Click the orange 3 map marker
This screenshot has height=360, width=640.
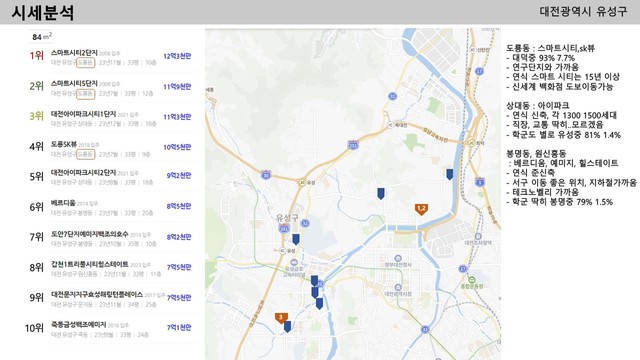(281, 318)
